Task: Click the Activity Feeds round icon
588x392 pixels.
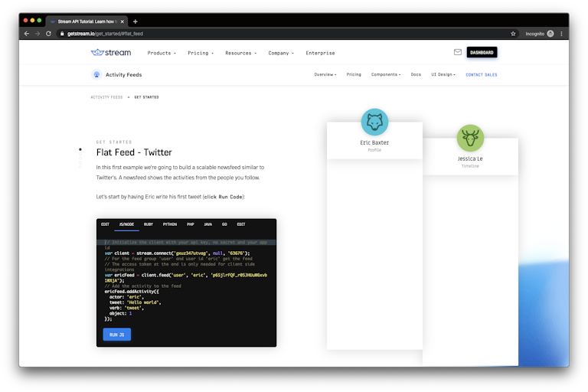Action: (96, 75)
